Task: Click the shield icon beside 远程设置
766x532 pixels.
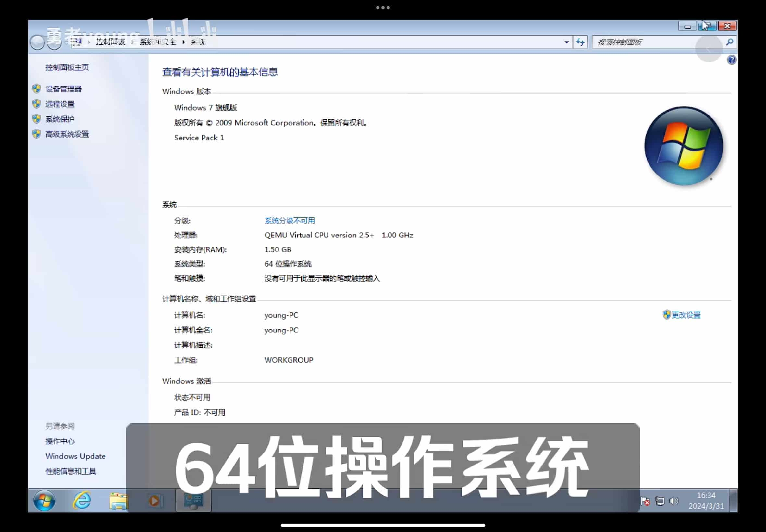Action: (x=37, y=104)
